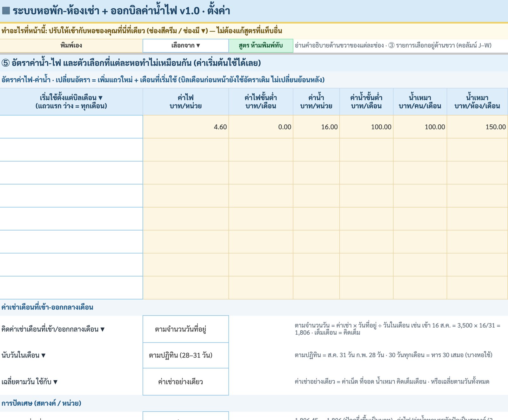
Task: Click the grid icon beside the sheet title
Action: click(x=6, y=11)
